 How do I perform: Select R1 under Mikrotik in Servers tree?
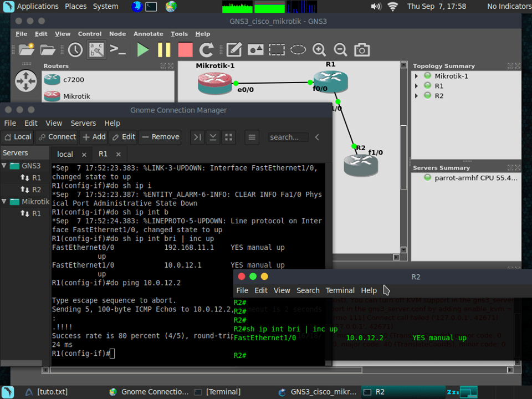30,213
